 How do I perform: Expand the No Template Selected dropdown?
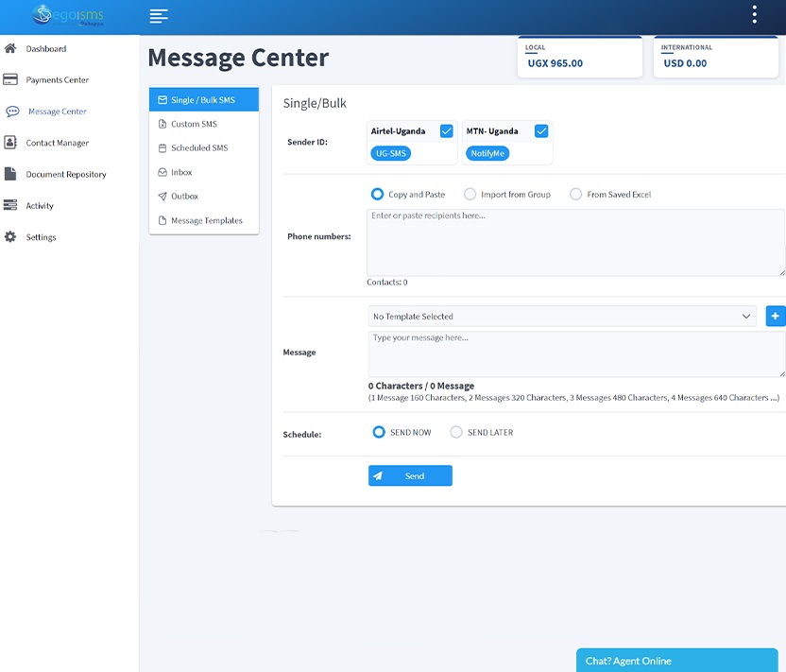coord(562,317)
